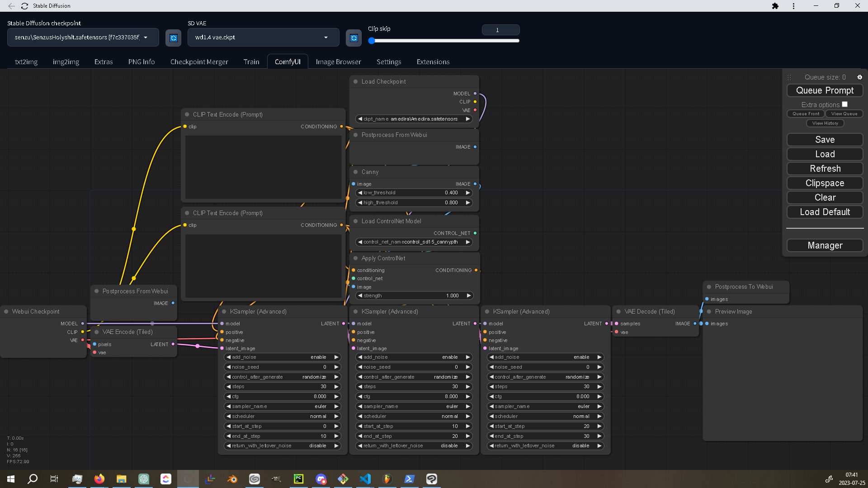The image size is (868, 488).
Task: Adjust the Clip skip slider handle
Action: 372,41
